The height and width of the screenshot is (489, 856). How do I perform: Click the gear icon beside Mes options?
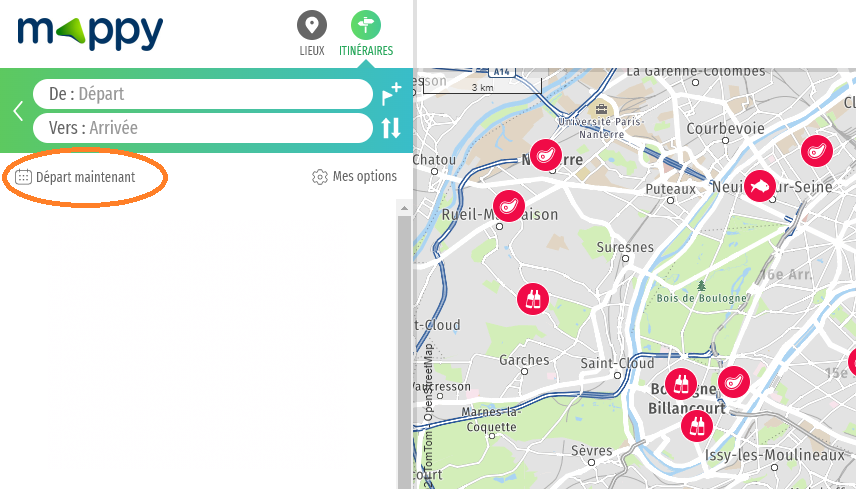[319, 177]
